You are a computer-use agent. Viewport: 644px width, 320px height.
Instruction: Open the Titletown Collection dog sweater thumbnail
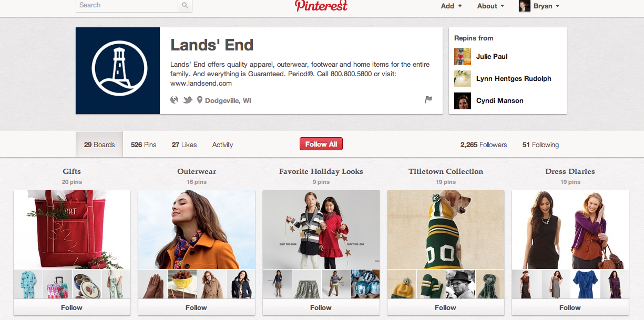tap(446, 230)
